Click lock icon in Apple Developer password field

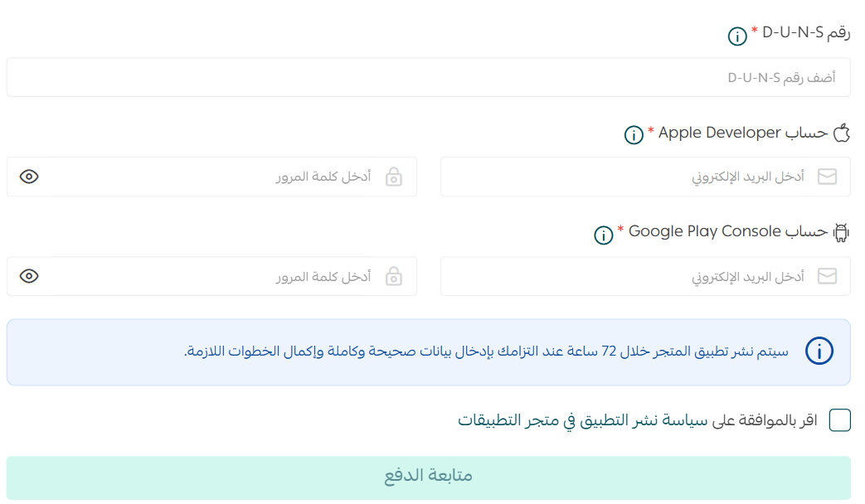[x=394, y=177]
